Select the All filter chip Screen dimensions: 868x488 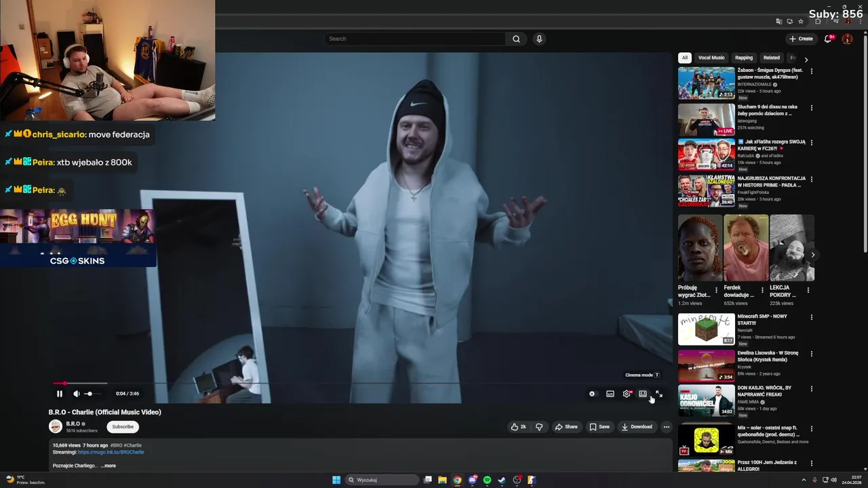coord(685,58)
